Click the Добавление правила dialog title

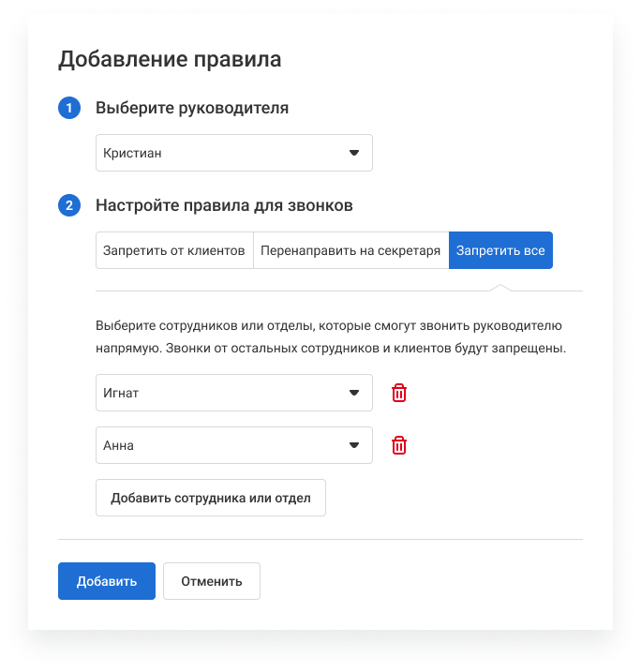pos(170,59)
